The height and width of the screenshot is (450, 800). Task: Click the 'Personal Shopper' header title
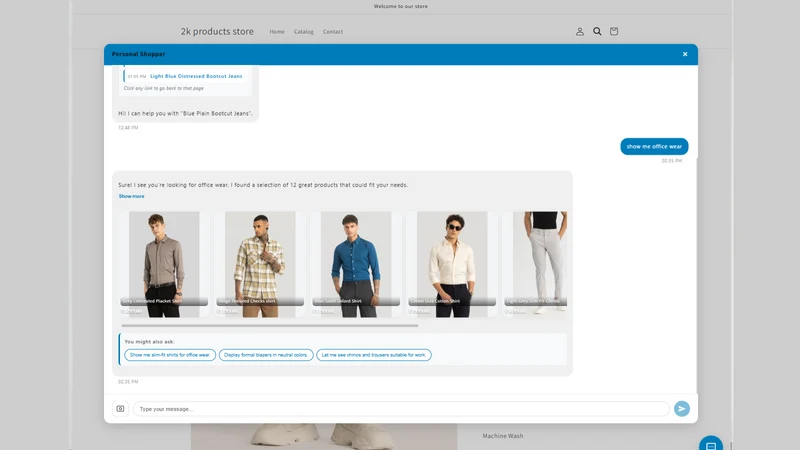click(138, 54)
